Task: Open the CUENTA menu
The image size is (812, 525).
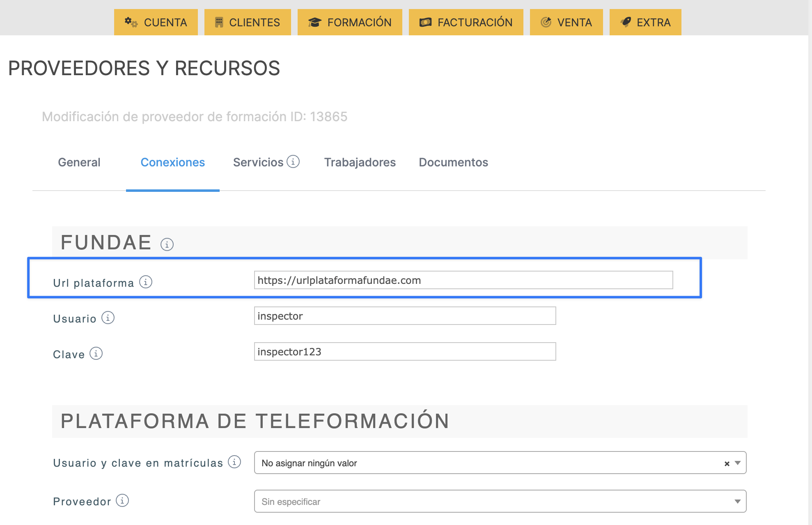Action: coord(156,22)
